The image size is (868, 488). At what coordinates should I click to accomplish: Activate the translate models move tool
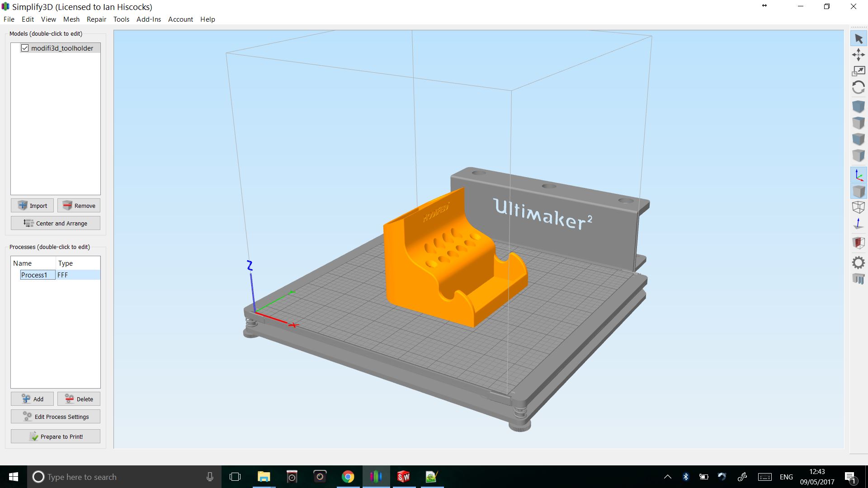tap(858, 55)
